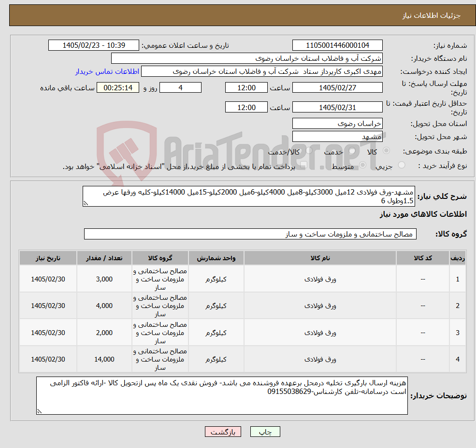Click the کد کالا column header

point(423,258)
